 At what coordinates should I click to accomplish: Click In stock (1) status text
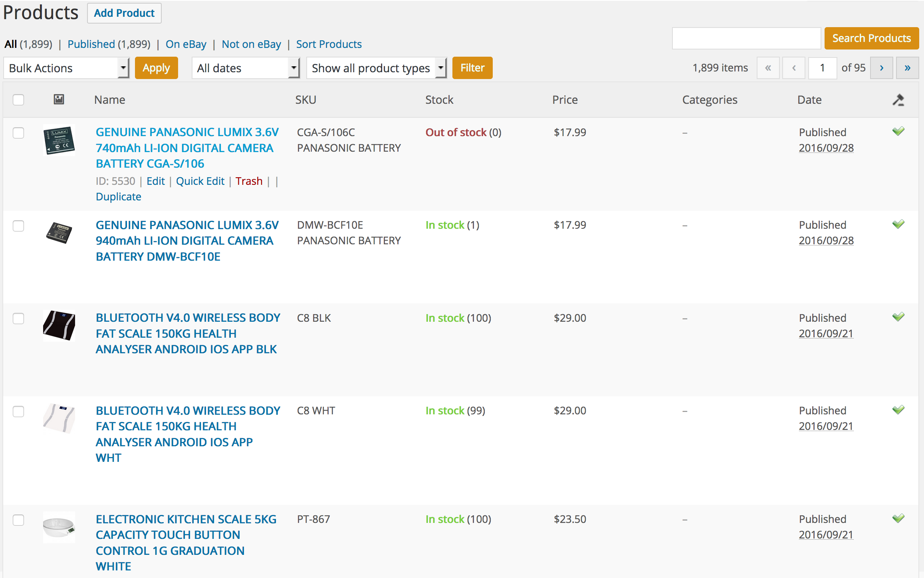tap(452, 225)
